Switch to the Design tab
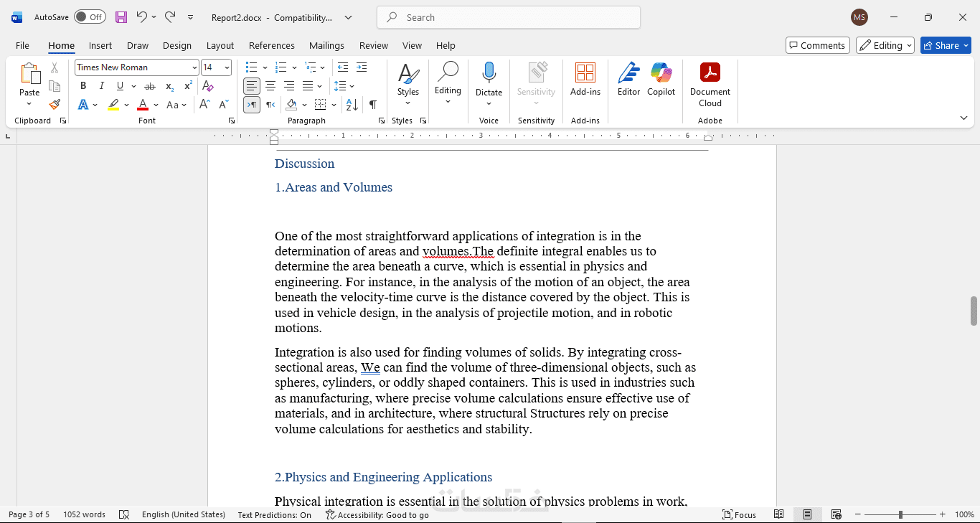 click(x=177, y=45)
